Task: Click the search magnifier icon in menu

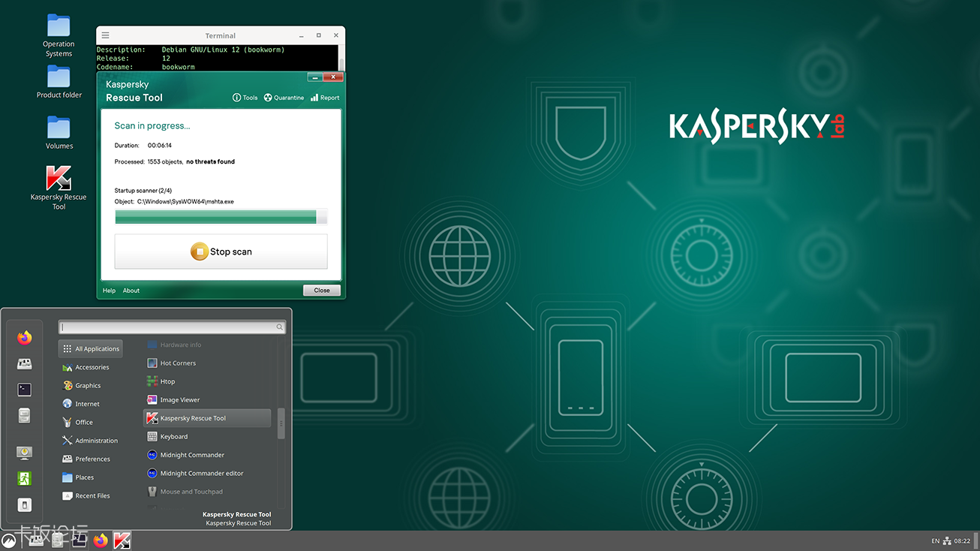Action: pyautogui.click(x=280, y=327)
